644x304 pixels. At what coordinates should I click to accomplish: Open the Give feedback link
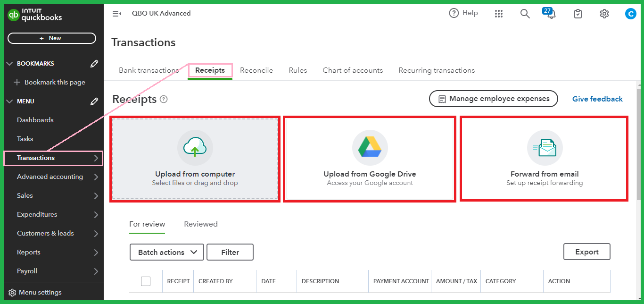pos(597,99)
